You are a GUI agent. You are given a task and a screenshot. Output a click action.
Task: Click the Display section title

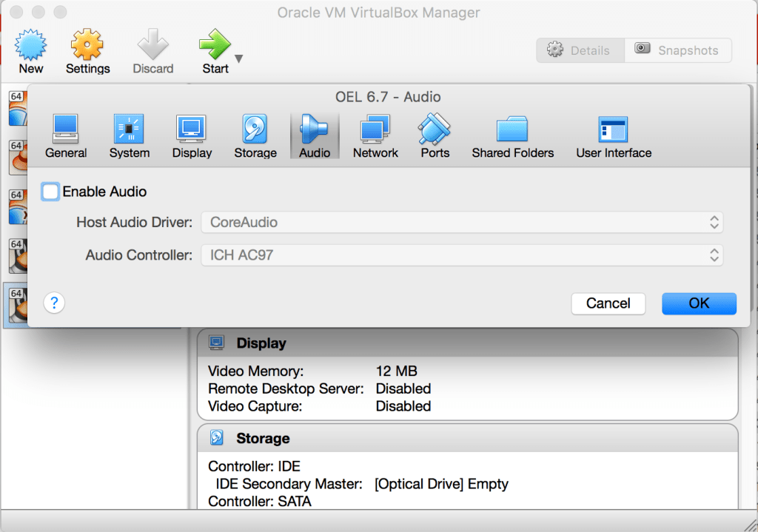(261, 343)
